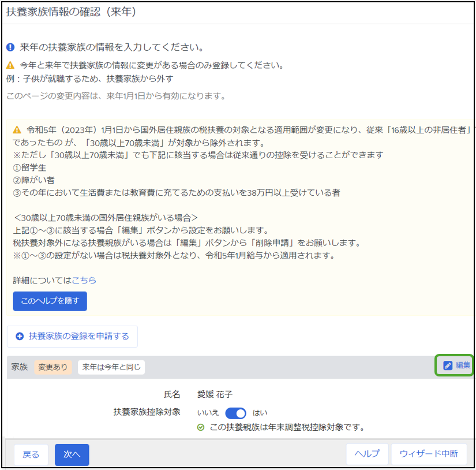Click the pencil edit icon next to 編集

(448, 365)
